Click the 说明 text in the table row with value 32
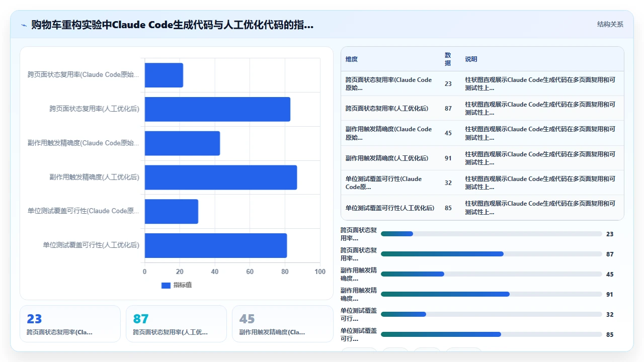 (540, 183)
